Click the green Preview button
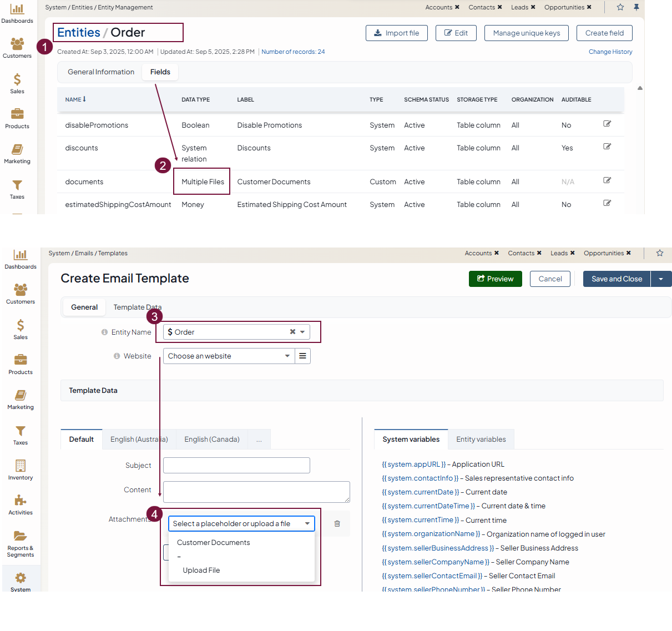This screenshot has width=672, height=631. [495, 279]
